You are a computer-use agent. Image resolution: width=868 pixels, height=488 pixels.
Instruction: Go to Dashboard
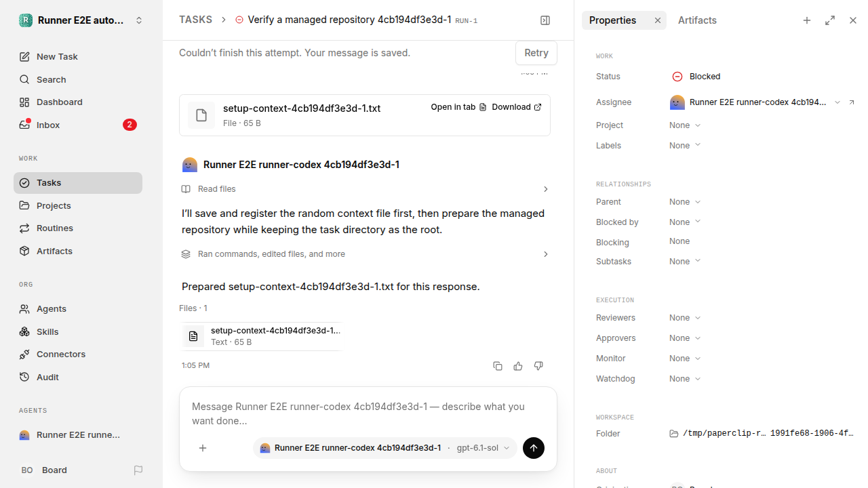click(x=78, y=102)
